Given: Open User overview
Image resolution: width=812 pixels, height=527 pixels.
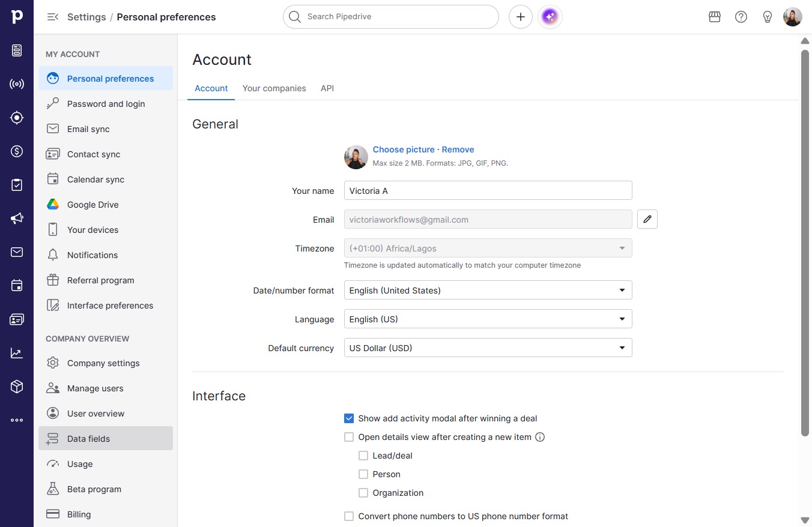Looking at the screenshot, I should (106, 414).
